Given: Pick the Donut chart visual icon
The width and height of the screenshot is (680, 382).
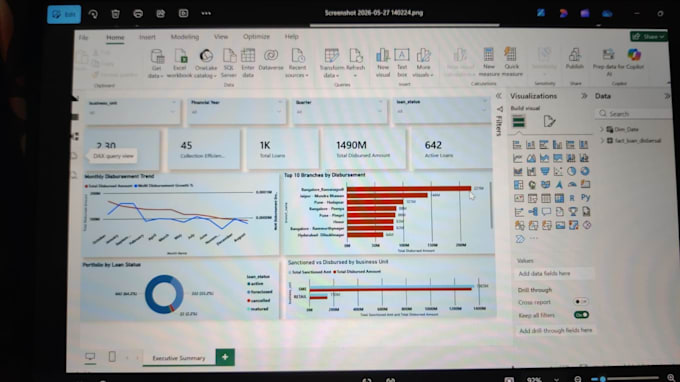Looking at the screenshot, I should point(585,172).
